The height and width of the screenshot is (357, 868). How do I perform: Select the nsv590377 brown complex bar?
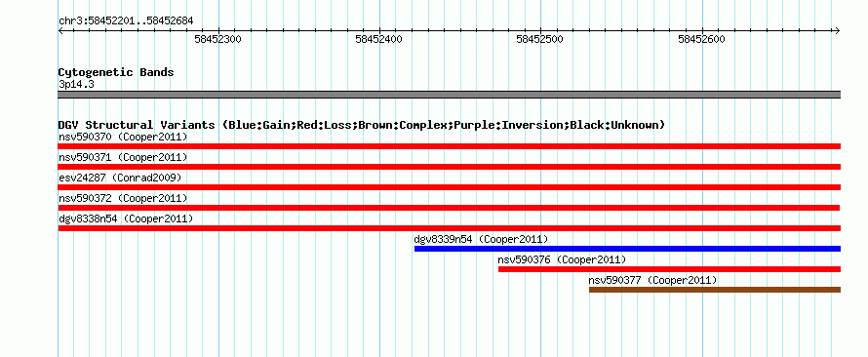click(x=715, y=290)
